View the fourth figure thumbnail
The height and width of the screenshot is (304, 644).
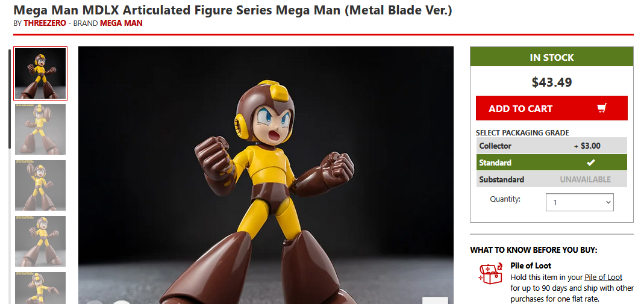point(40,241)
